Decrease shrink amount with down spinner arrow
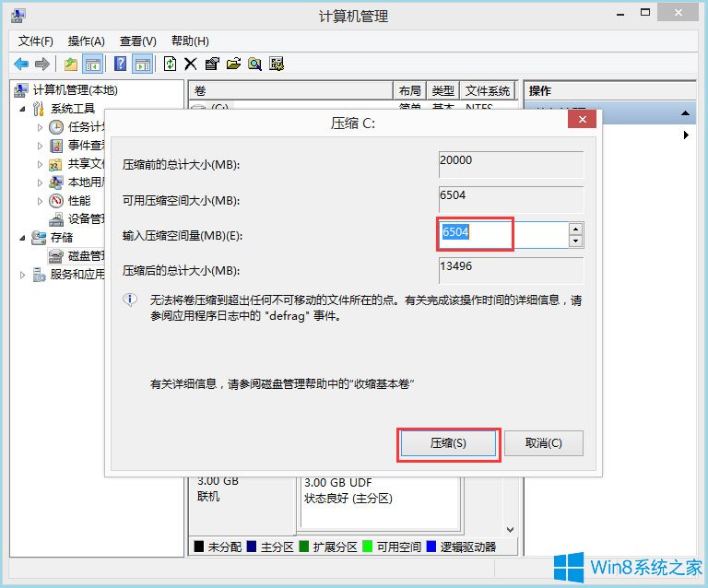The image size is (708, 588). pyautogui.click(x=575, y=241)
